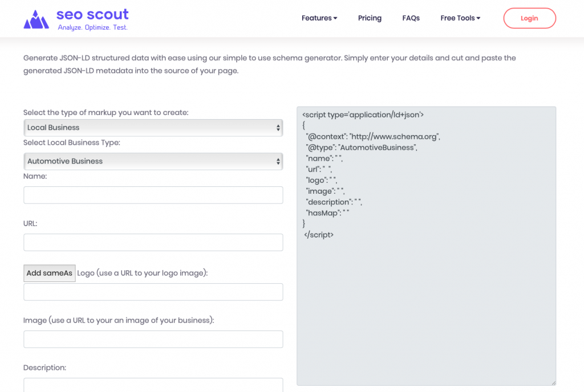Image resolution: width=584 pixels, height=392 pixels.
Task: Click the business Image URL field
Action: 153,339
